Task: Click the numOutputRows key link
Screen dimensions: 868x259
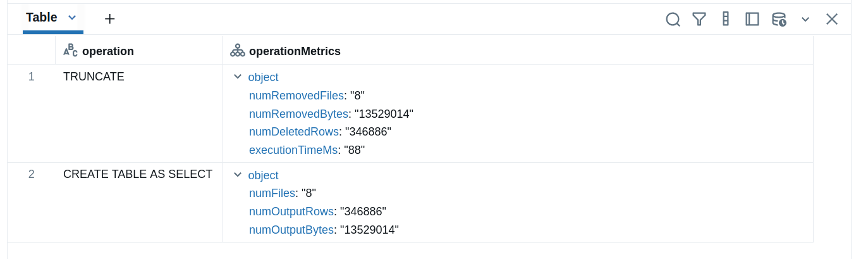Action: pos(291,212)
